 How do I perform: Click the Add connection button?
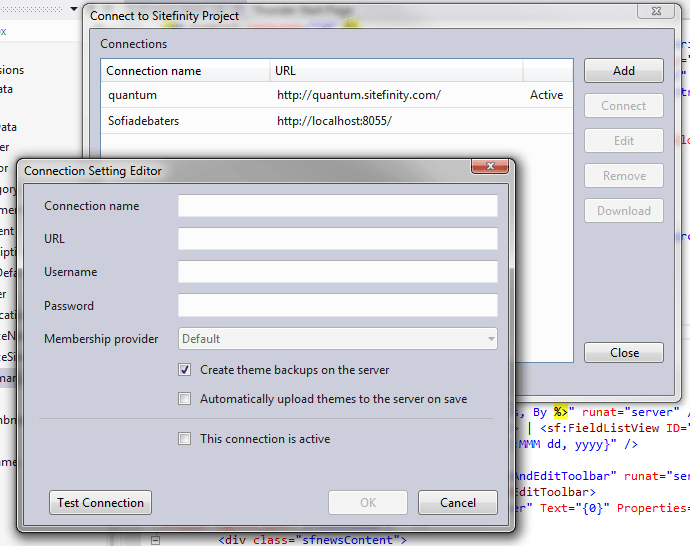click(x=624, y=71)
